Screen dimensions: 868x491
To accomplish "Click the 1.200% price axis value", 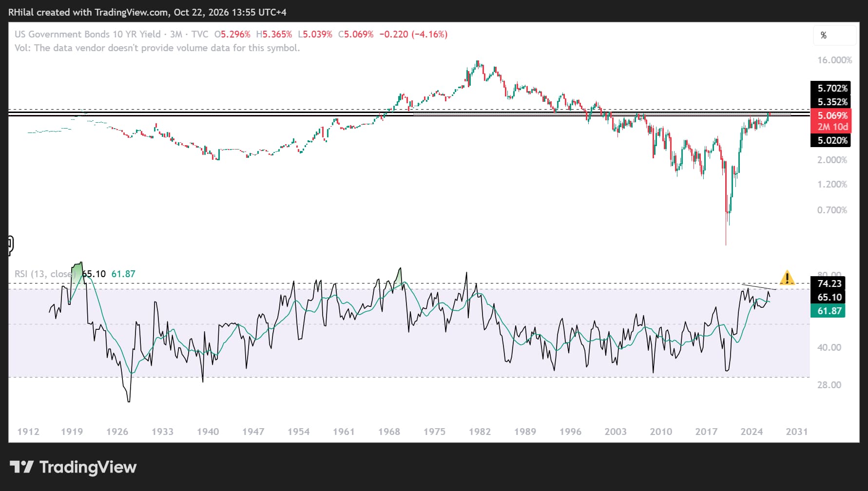I will [x=832, y=184].
